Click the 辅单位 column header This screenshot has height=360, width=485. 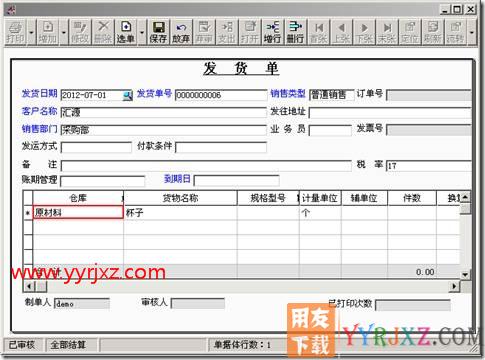(x=364, y=198)
